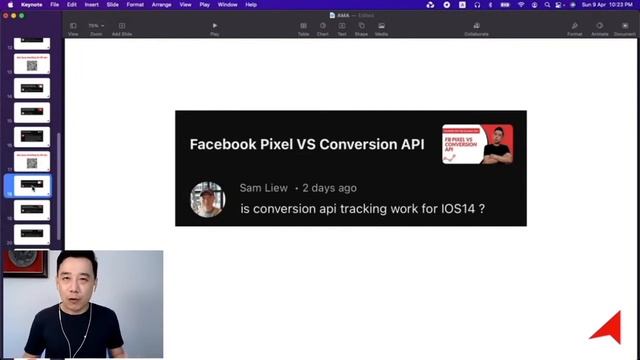
Task: Add a Text box from the toolbar
Action: (x=342, y=29)
